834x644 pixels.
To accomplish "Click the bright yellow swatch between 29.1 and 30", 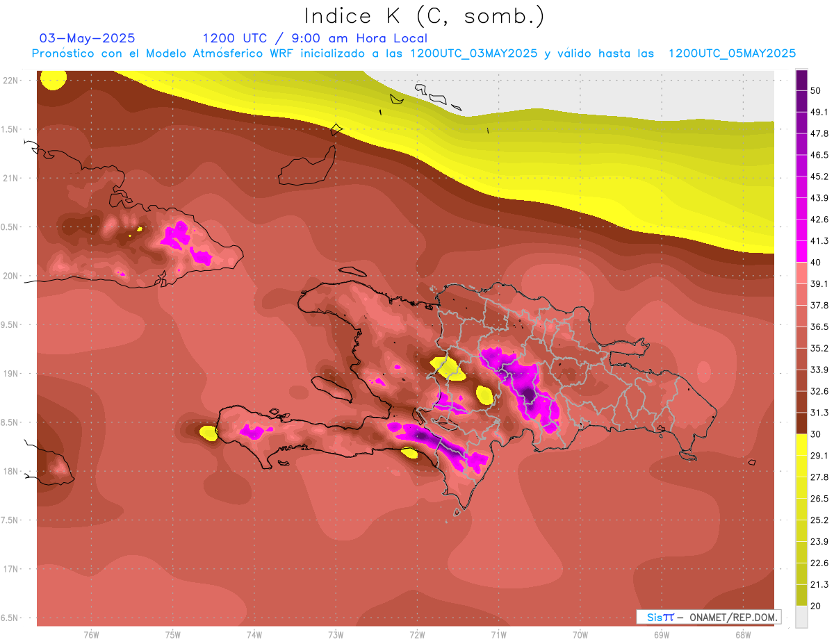I will [801, 445].
